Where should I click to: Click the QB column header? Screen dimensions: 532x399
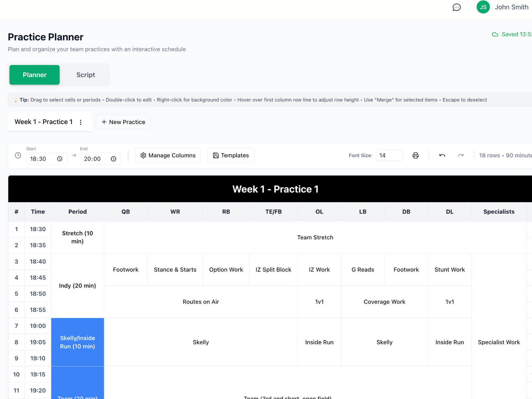126,211
